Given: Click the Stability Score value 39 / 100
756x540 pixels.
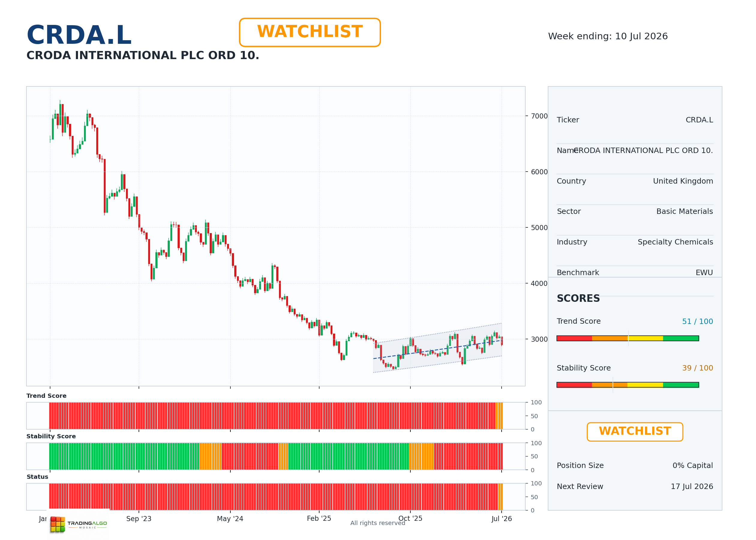Looking at the screenshot, I should point(697,368).
